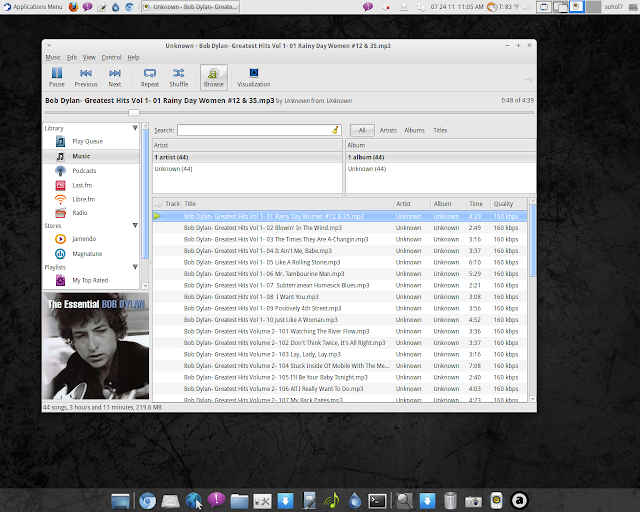
Task: Open the View menu
Action: click(89, 57)
